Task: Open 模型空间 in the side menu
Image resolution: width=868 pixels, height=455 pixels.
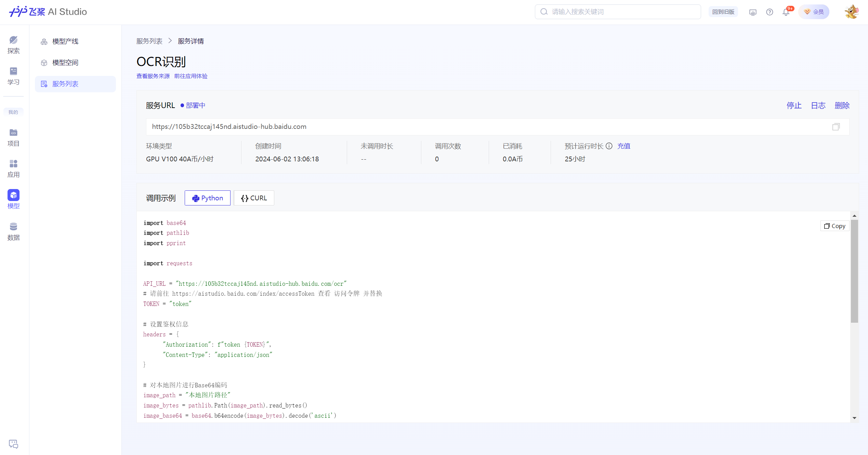Action: tap(75, 63)
